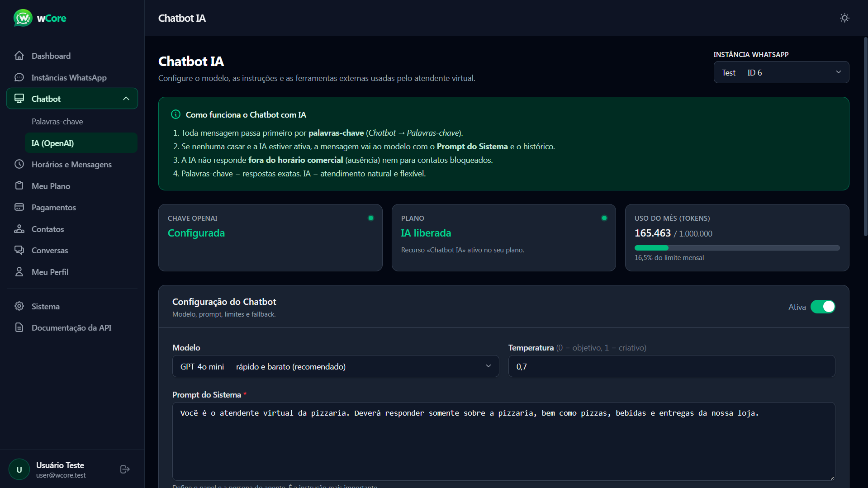Click Configuração do Chatbot heading
868x488 pixels.
[224, 302]
